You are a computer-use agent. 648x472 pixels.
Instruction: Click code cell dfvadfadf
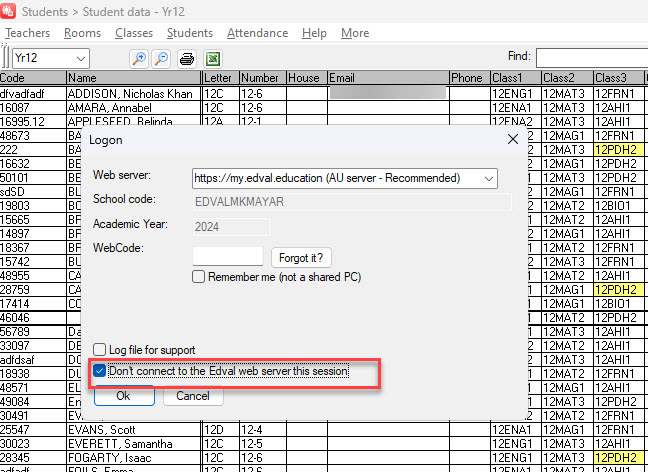(33, 94)
